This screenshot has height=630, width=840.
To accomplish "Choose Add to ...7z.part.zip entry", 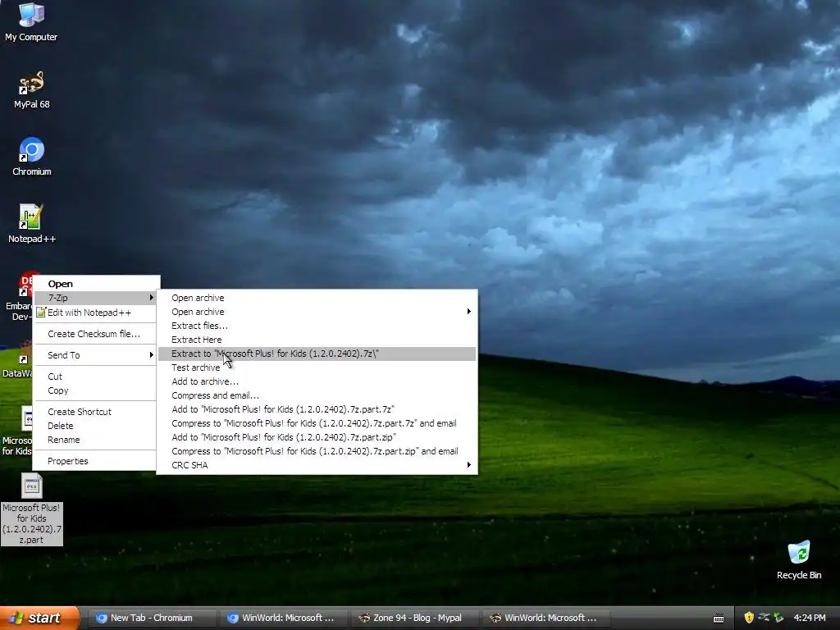I will (317, 437).
